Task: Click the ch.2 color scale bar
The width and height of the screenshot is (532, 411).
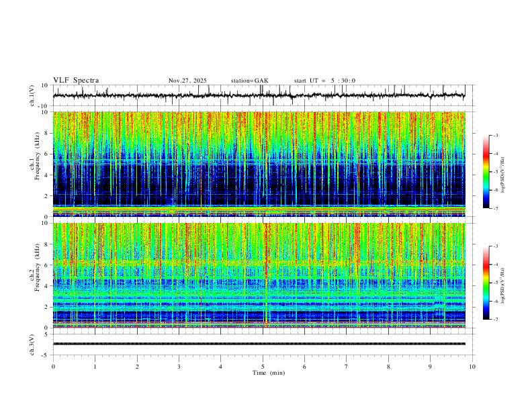Action: [486, 283]
